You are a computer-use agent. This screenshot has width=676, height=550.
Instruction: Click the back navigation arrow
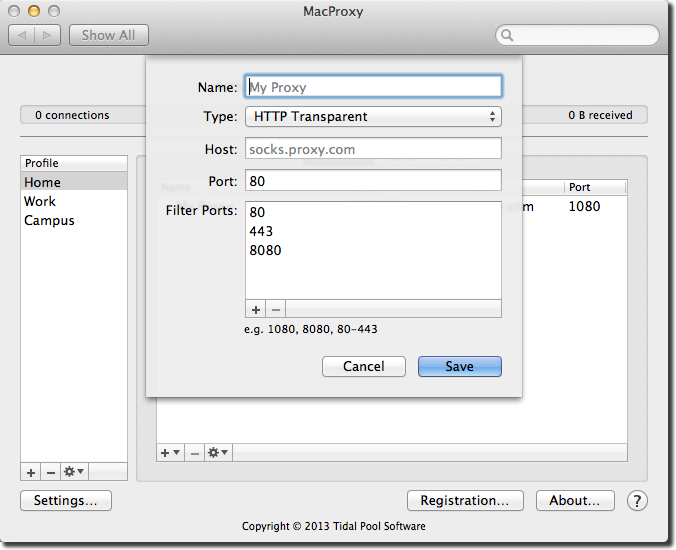(x=22, y=35)
